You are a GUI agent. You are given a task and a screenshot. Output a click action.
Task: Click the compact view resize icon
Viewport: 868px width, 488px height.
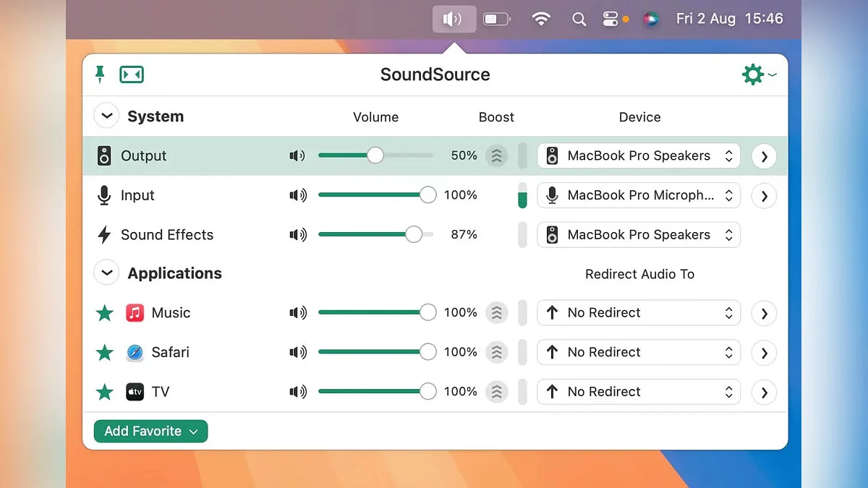coord(132,74)
